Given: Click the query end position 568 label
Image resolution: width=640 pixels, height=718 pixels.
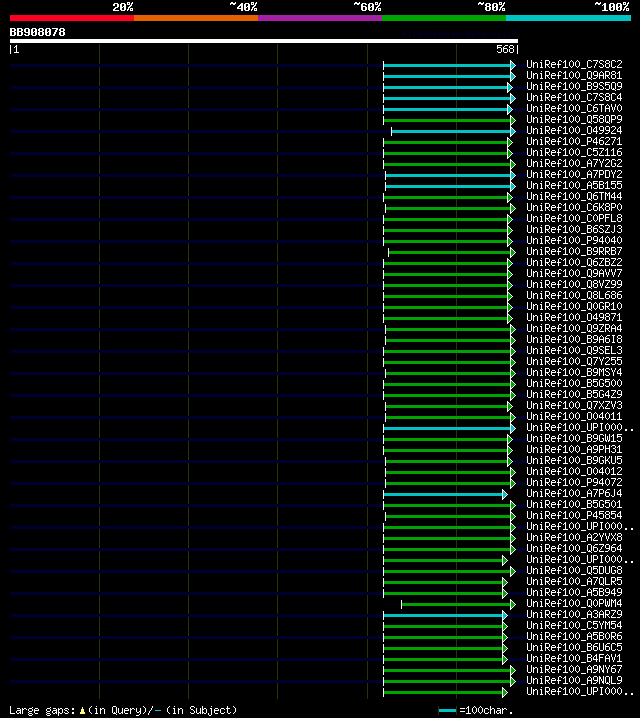Looking at the screenshot, I should (x=505, y=49).
